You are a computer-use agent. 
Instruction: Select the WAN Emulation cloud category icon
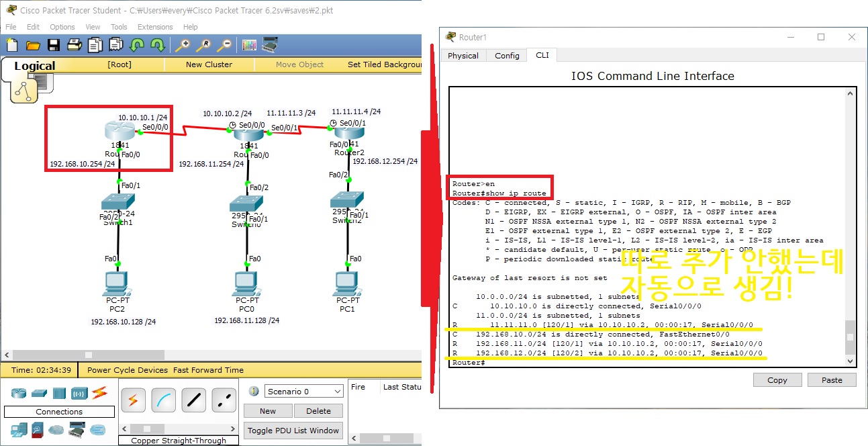[57, 429]
